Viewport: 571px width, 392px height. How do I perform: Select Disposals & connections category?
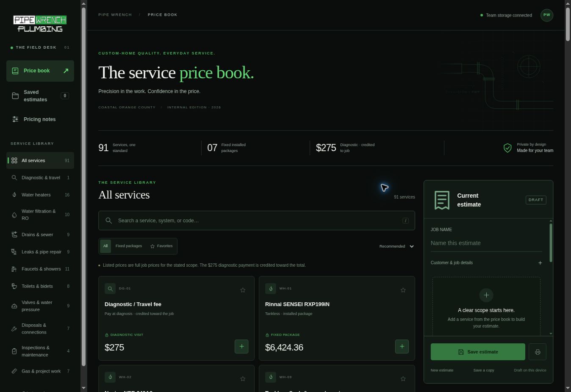pos(40,329)
